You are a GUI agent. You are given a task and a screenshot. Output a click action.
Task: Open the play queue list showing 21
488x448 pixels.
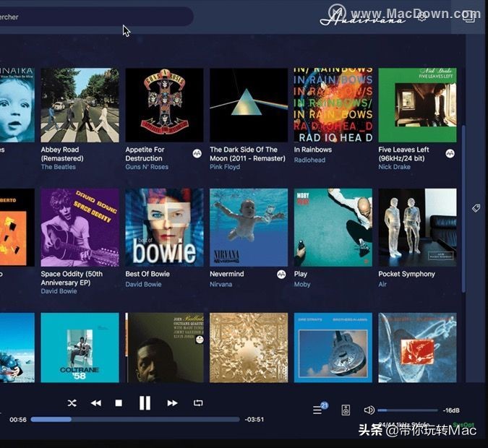(x=320, y=409)
